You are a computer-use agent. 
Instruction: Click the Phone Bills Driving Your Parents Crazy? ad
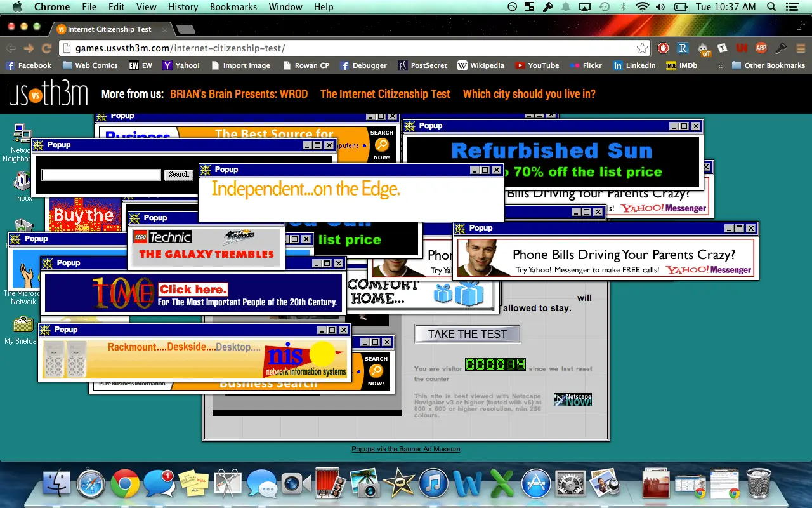click(x=605, y=258)
